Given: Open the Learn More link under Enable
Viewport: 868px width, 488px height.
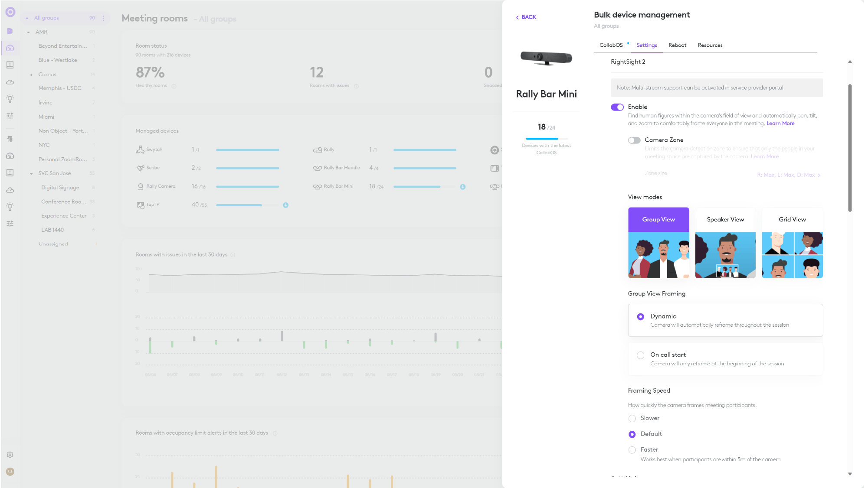Looking at the screenshot, I should click(x=780, y=124).
